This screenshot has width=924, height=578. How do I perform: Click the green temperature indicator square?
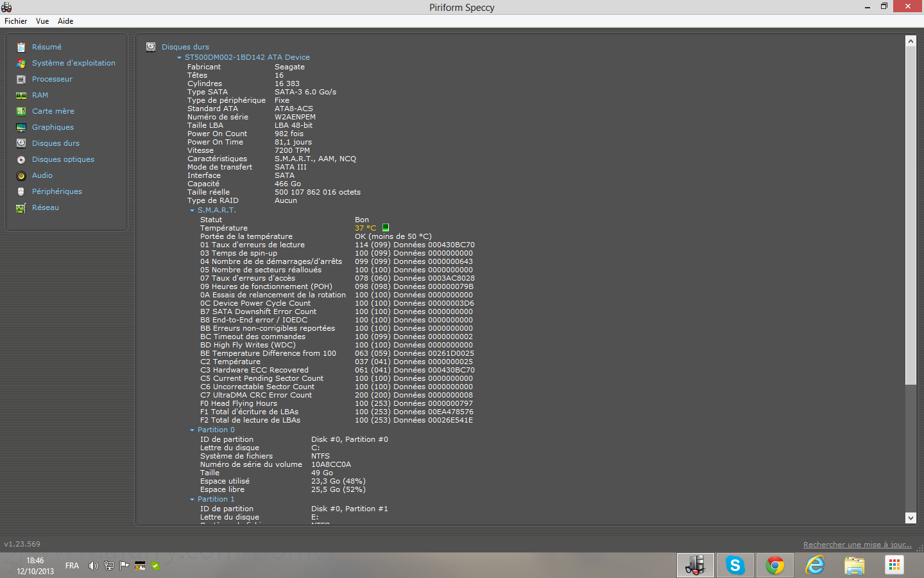386,228
